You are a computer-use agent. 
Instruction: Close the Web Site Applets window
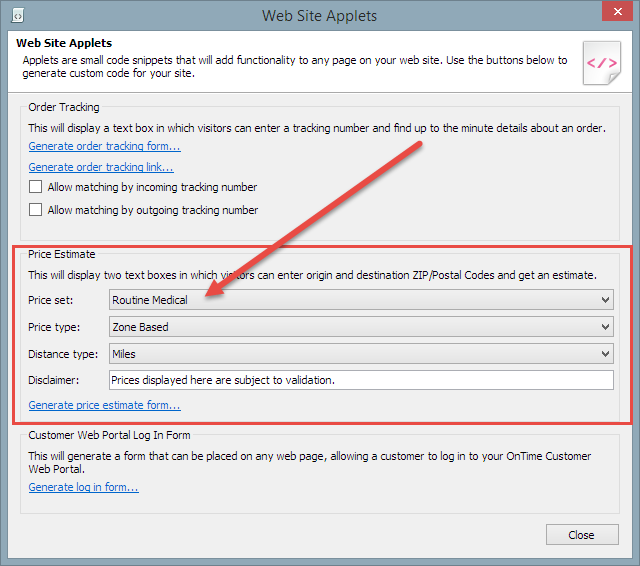pos(618,11)
